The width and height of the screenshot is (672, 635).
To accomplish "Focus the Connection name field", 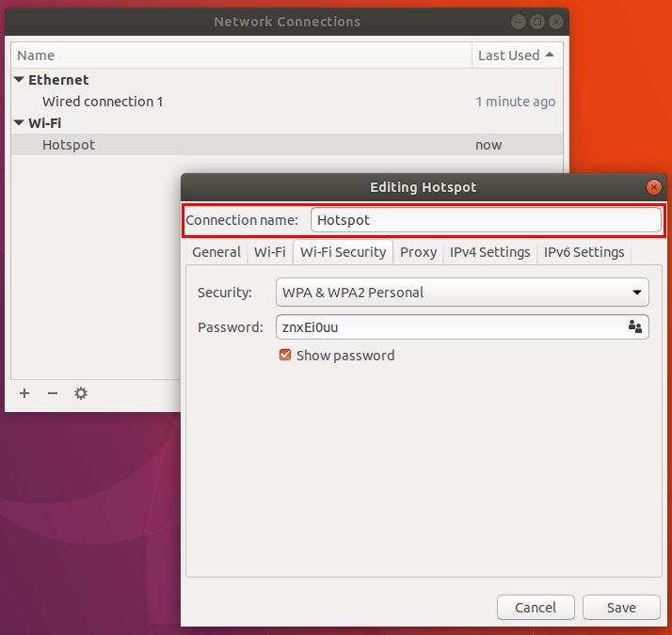I will (x=486, y=220).
